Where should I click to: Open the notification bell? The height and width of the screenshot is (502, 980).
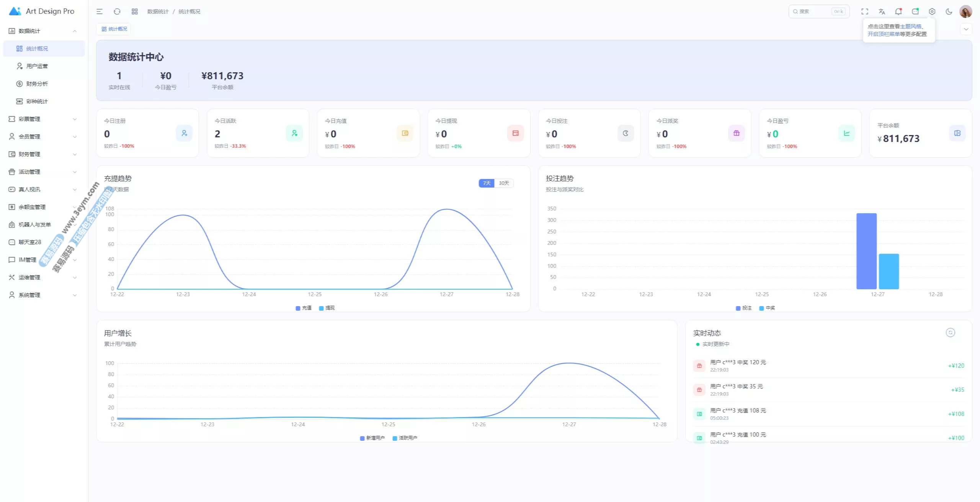898,11
